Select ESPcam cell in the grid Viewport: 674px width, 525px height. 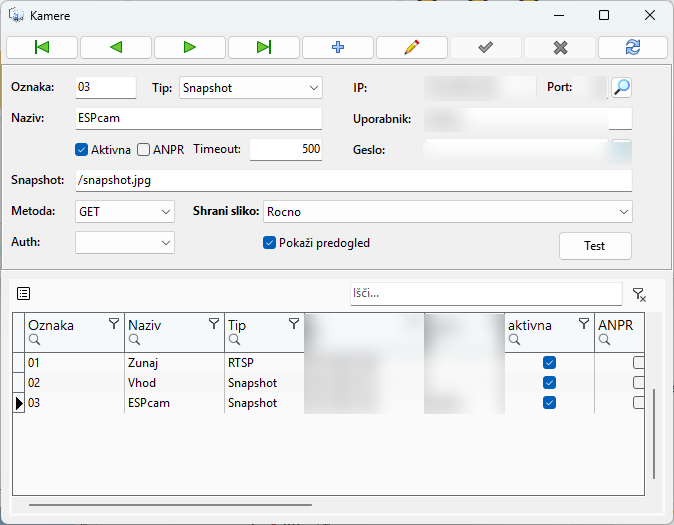coord(174,403)
